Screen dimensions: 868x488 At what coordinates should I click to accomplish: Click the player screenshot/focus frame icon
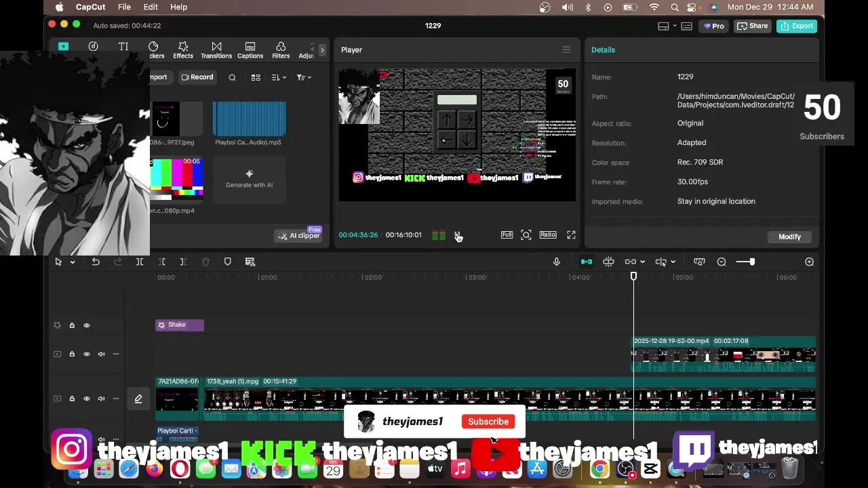coord(526,235)
